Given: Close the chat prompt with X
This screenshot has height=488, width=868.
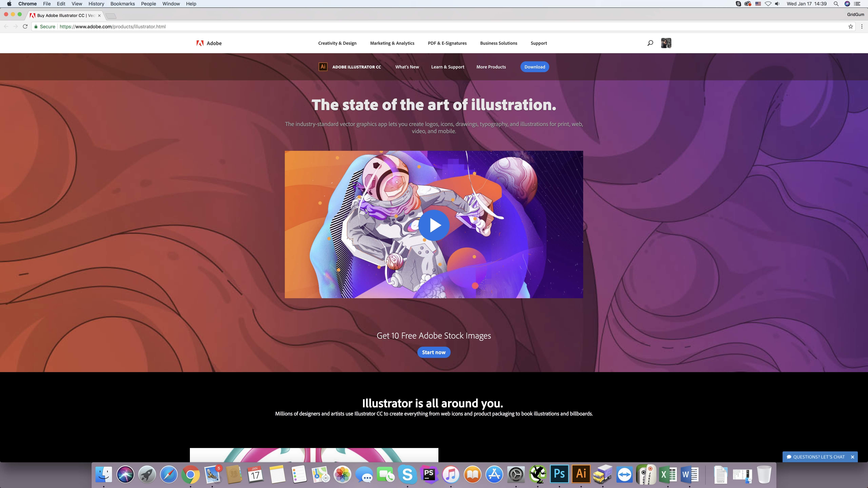Looking at the screenshot, I should point(852,457).
